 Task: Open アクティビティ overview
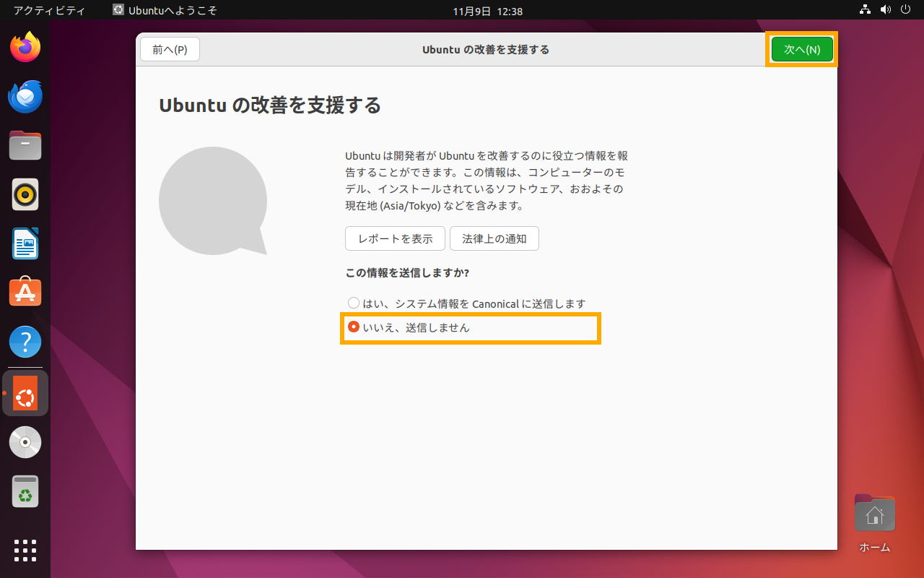point(49,11)
